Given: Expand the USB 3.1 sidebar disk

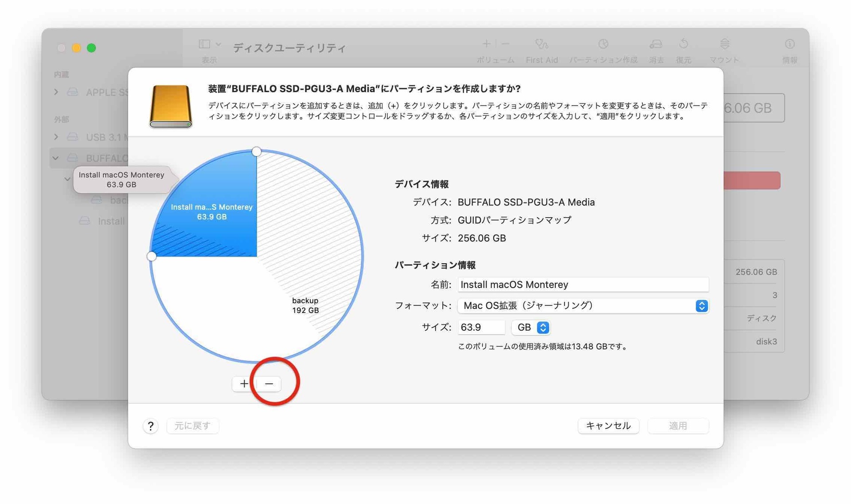Looking at the screenshot, I should tap(56, 137).
